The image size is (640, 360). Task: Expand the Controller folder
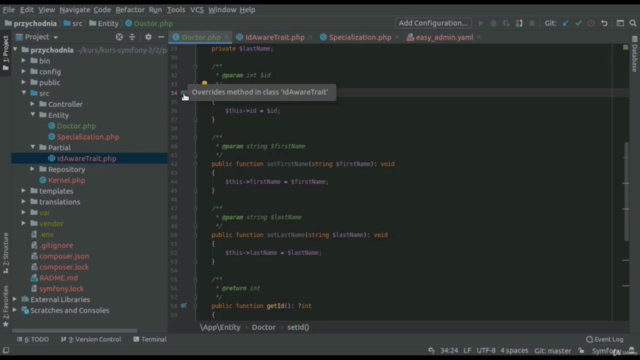coord(33,104)
